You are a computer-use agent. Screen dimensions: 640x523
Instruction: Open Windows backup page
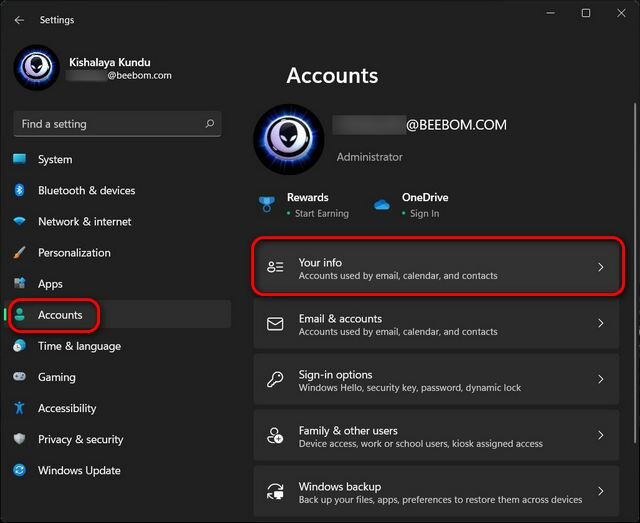point(436,491)
